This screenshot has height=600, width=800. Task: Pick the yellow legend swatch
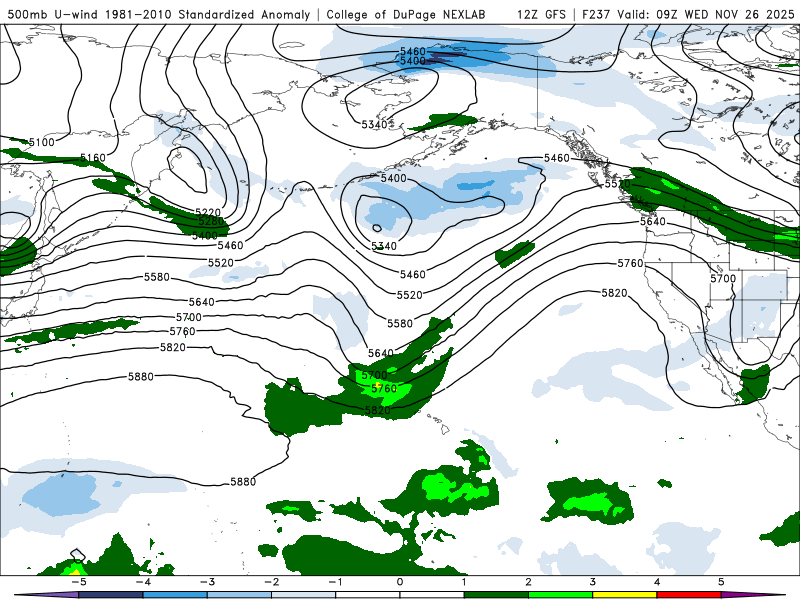(x=624, y=595)
